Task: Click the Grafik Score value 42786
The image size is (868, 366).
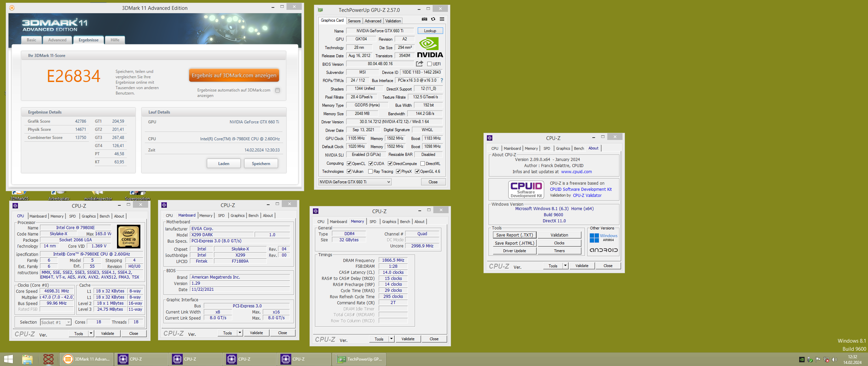Action: tap(81, 121)
